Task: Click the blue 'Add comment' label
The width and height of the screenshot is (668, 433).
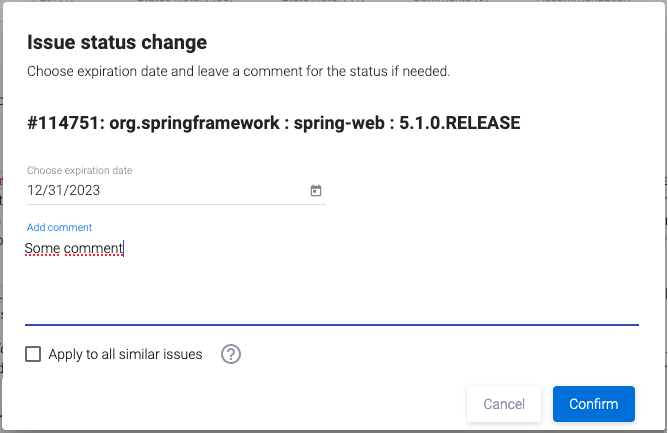Action: pos(59,227)
